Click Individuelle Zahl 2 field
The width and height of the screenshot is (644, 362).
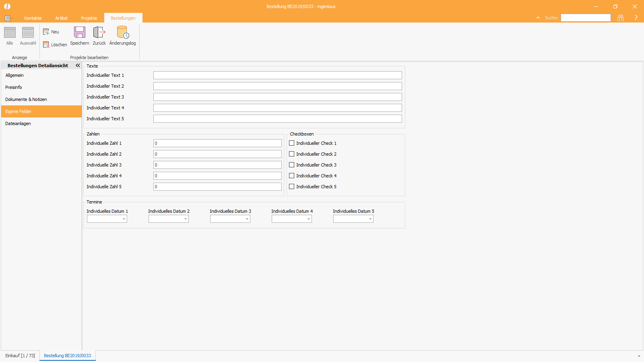coord(217,154)
